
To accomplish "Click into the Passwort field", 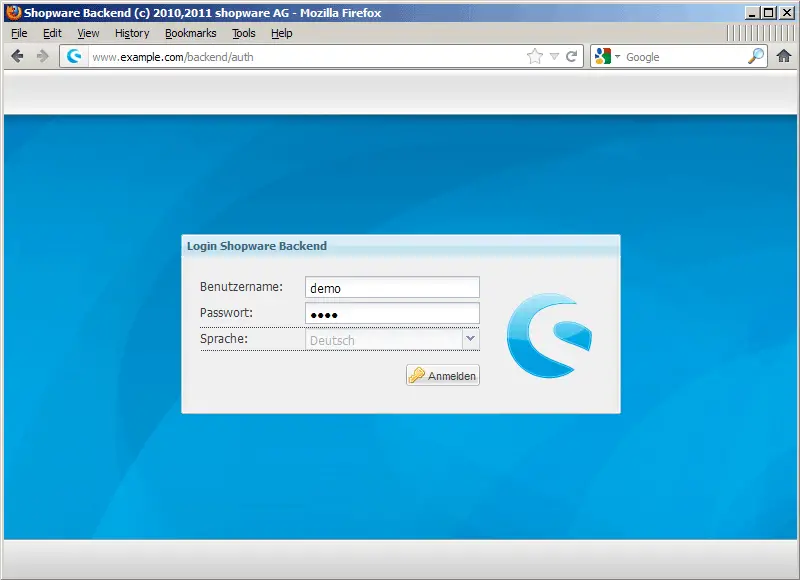I will click(x=392, y=314).
